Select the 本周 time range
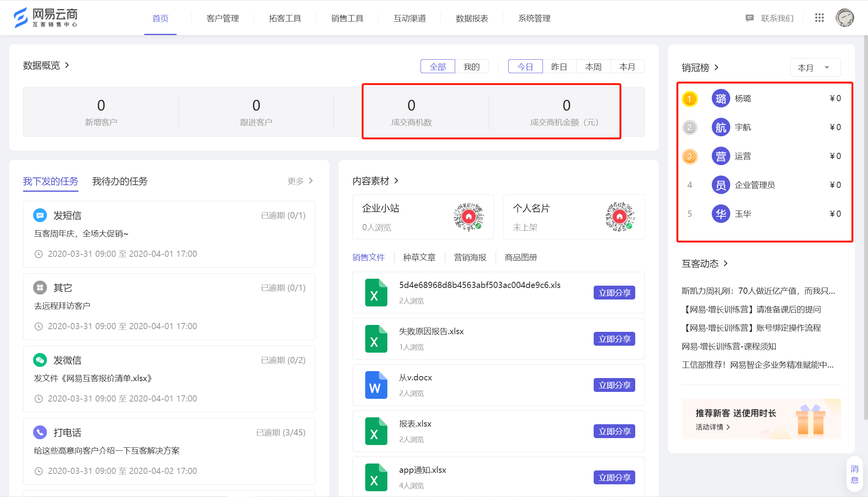 593,67
